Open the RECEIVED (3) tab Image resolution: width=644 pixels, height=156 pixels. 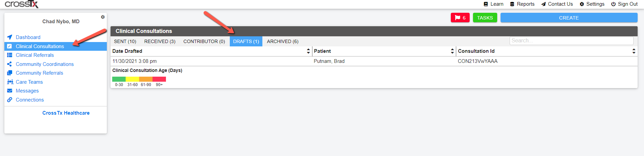pyautogui.click(x=160, y=41)
